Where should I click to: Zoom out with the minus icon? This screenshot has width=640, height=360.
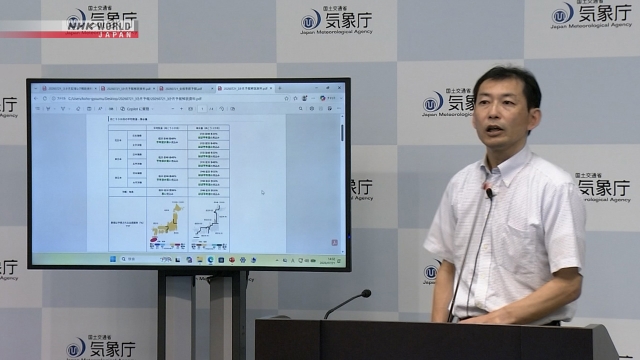point(173,109)
